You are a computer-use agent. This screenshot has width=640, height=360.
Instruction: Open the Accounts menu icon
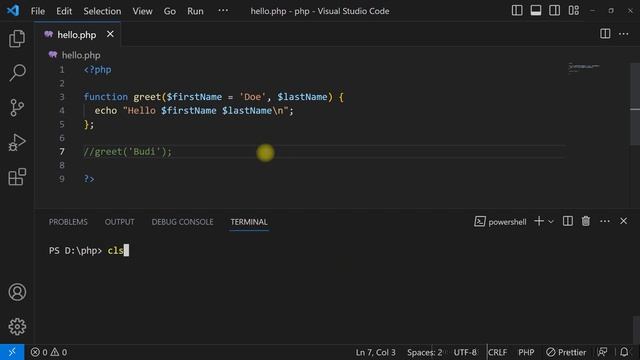[17, 292]
